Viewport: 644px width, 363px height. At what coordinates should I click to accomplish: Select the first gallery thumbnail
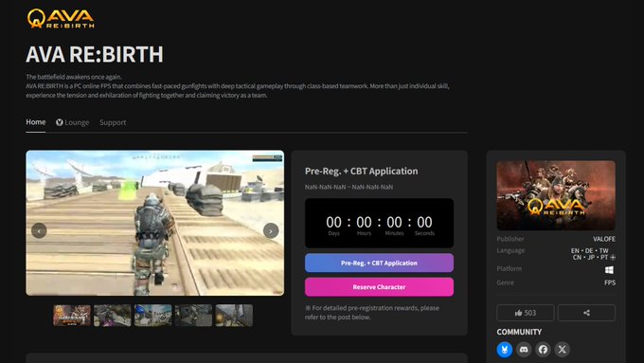(x=72, y=316)
